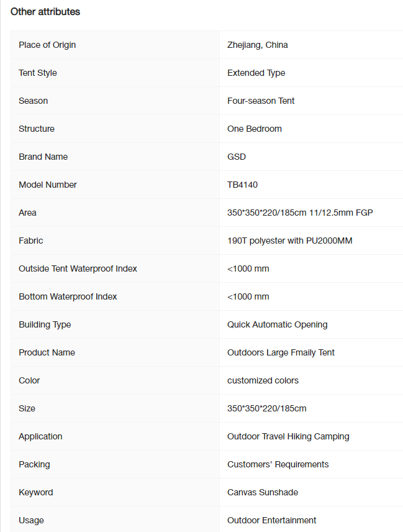
Task: Click the Size value '350*350*220/185cm'
Action: coord(267,408)
